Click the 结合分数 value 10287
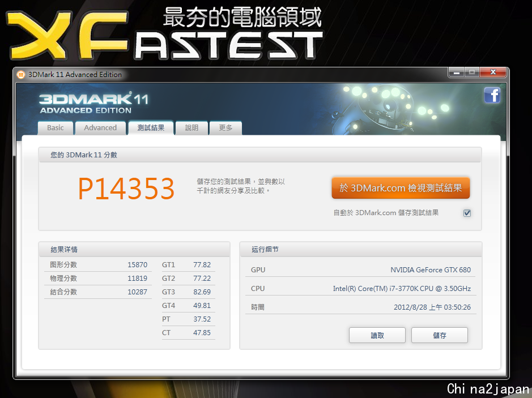 [138, 292]
